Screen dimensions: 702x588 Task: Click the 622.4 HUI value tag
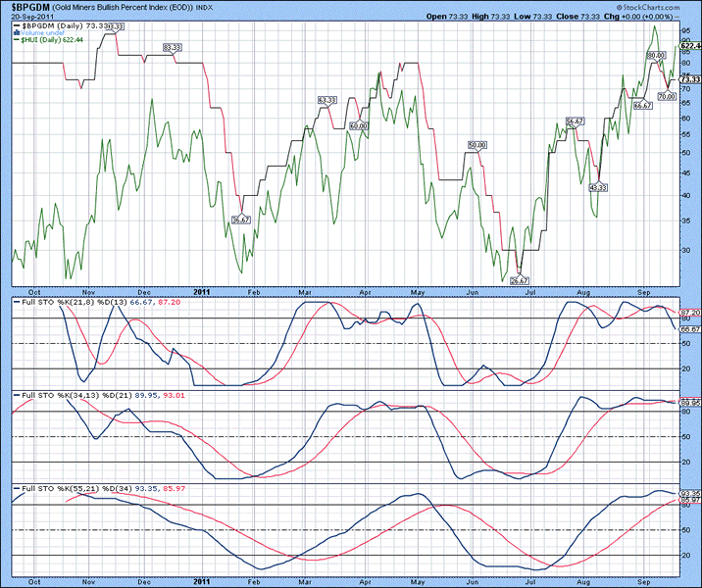[689, 46]
